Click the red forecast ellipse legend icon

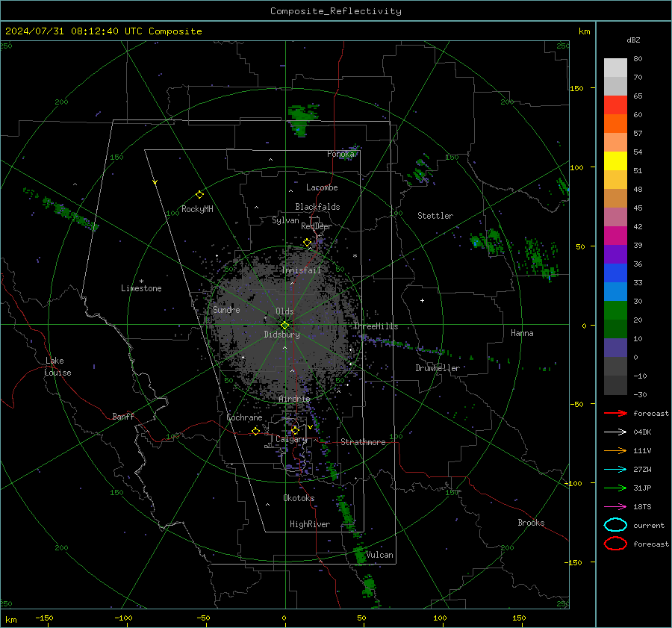pyautogui.click(x=615, y=544)
